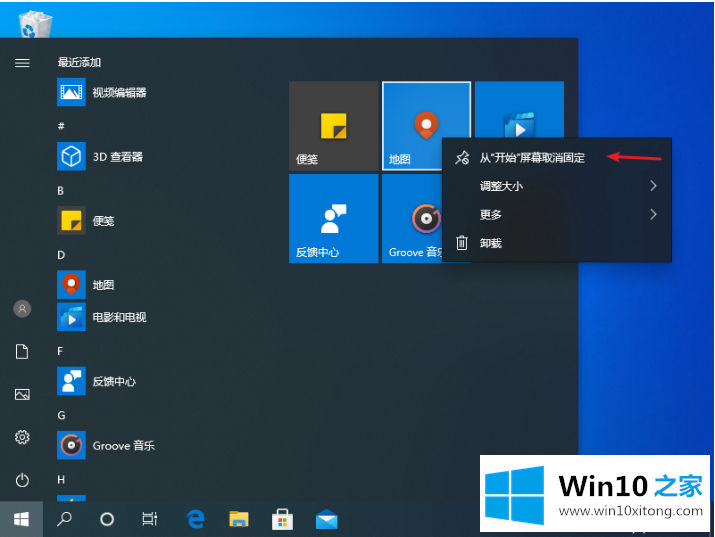Open the user account icon
The image size is (715, 537).
tap(22, 309)
